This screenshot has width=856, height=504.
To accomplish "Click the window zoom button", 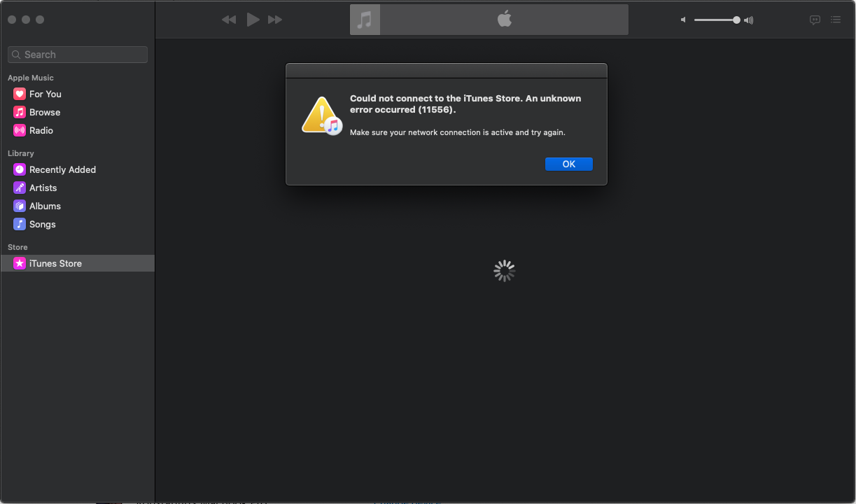I will [x=40, y=20].
